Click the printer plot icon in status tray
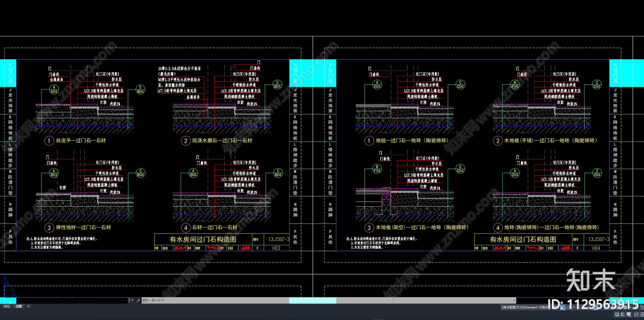This screenshot has height=320, width=644. pyautogui.click(x=617, y=314)
